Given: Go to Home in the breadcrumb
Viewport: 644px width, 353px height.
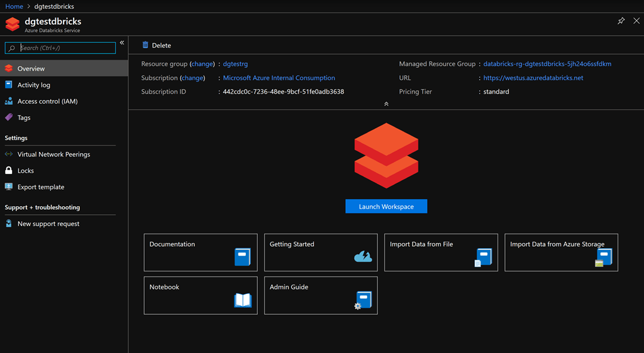Looking at the screenshot, I should tap(14, 6).
